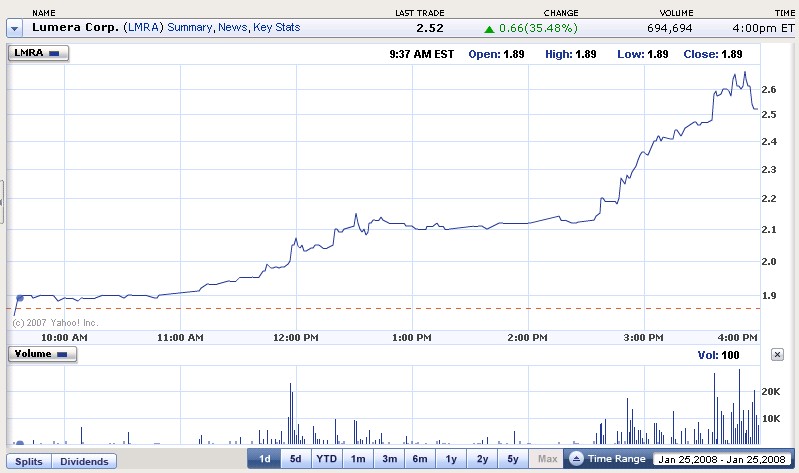Click the High: 1.89 readout

coord(571,54)
